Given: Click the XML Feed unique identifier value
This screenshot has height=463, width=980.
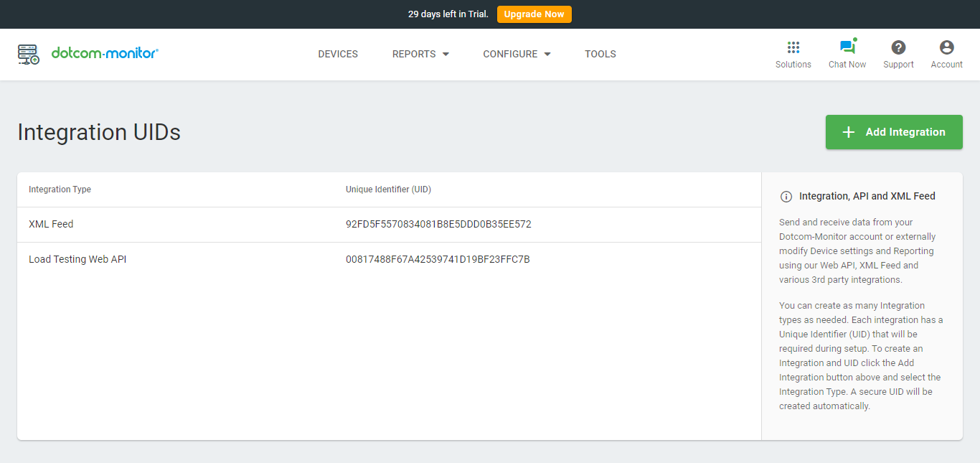Looking at the screenshot, I should tap(438, 224).
